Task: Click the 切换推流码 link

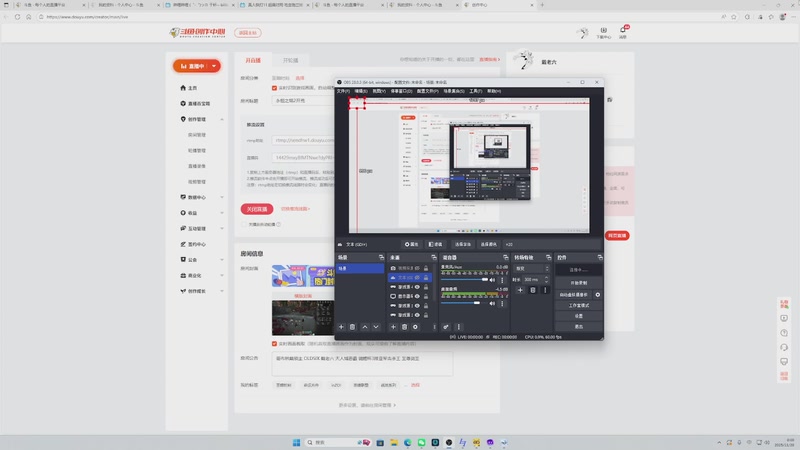Action: click(x=295, y=209)
